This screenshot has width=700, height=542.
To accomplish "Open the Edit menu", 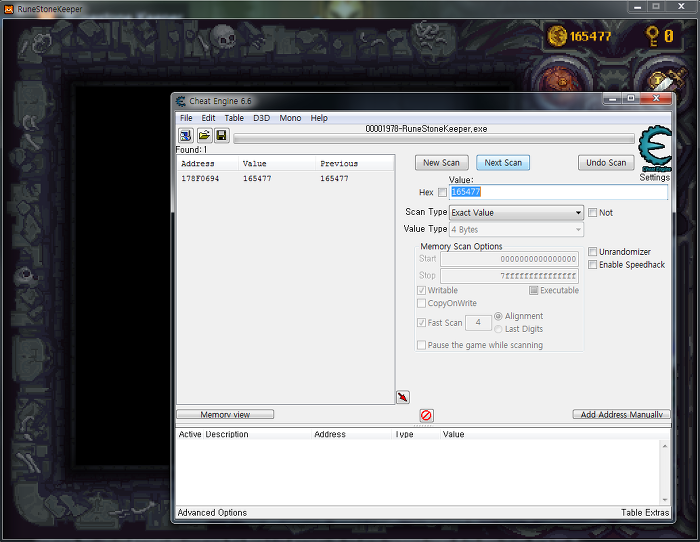I will click(208, 118).
